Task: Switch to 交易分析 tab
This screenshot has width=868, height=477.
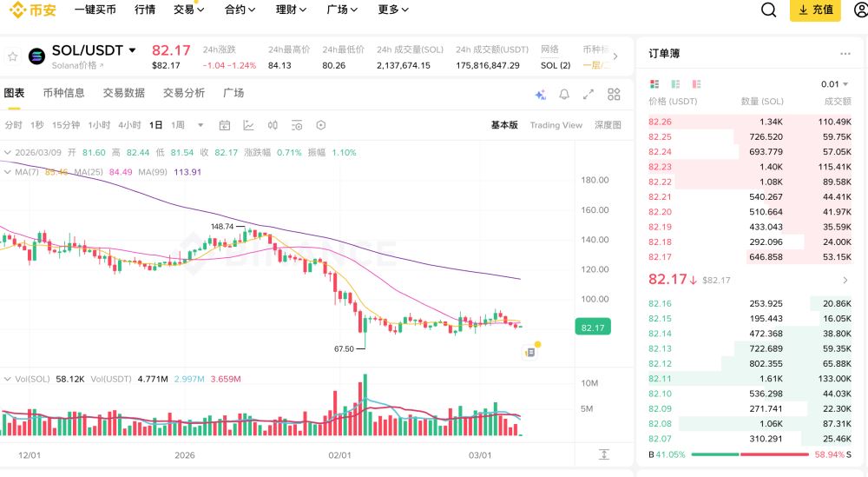Action: [184, 93]
